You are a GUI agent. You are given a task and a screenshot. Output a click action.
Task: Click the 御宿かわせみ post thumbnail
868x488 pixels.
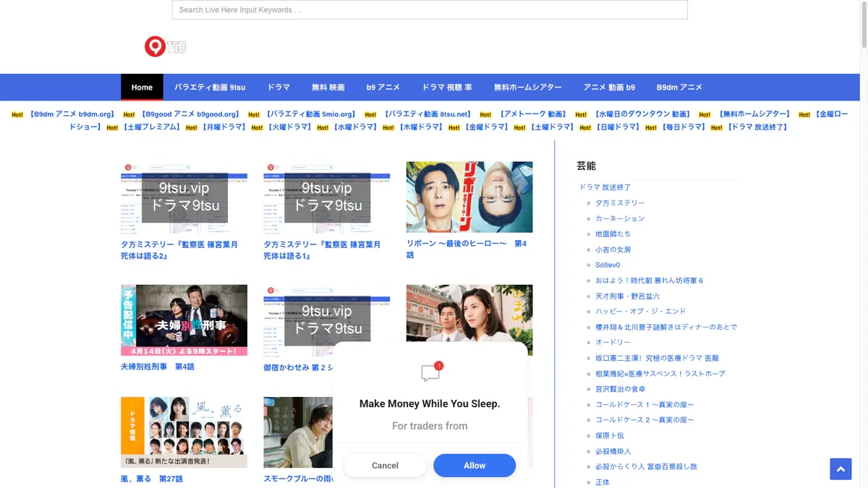(327, 320)
